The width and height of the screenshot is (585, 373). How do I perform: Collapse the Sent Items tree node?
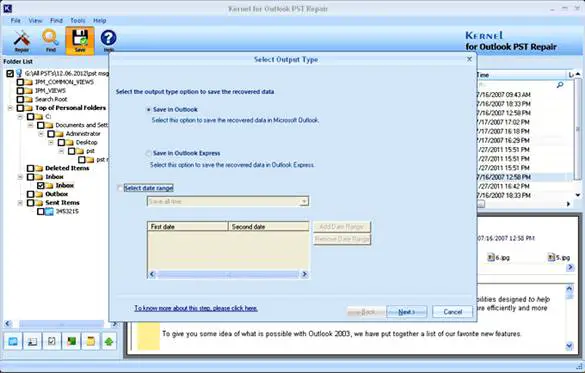pyautogui.click(x=21, y=203)
